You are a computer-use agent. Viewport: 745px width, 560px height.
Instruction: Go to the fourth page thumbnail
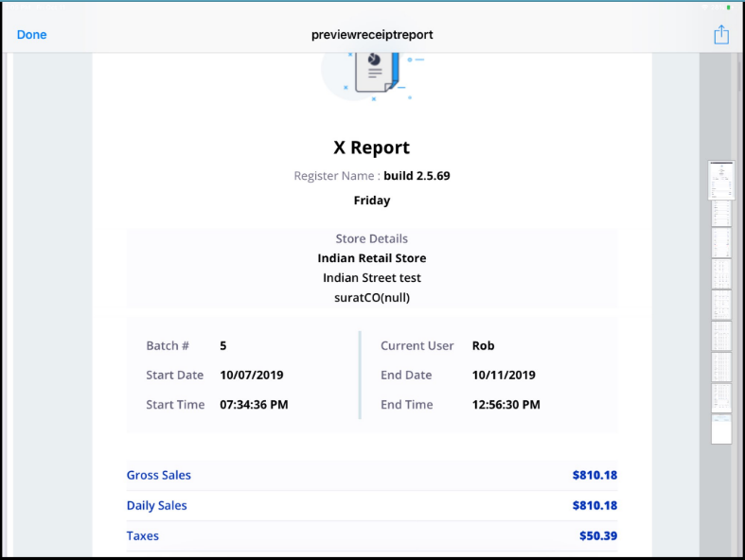tap(721, 274)
